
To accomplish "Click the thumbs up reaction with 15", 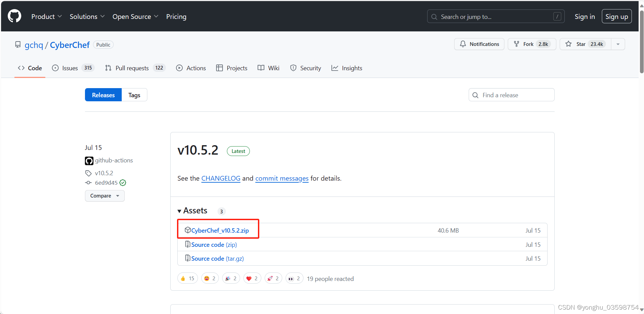I will pyautogui.click(x=187, y=279).
